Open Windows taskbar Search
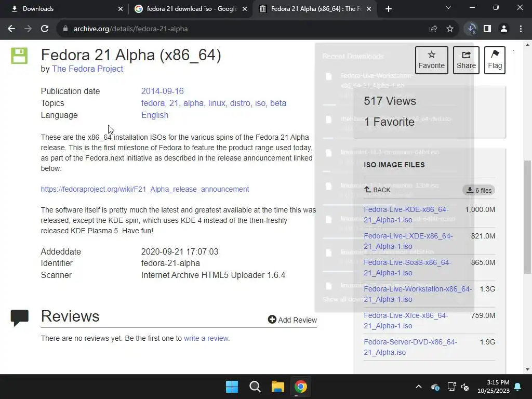Screen dimensions: 532x399 pos(255,387)
